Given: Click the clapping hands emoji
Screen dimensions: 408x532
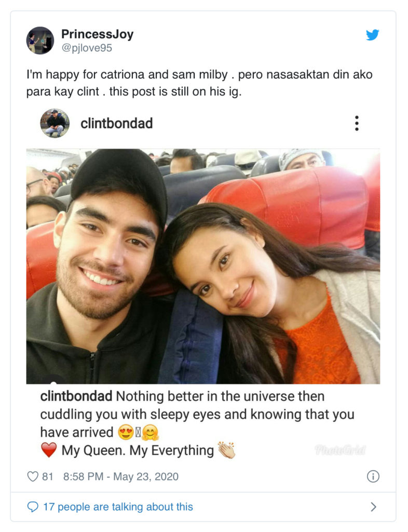Looking at the screenshot, I should point(226,450).
